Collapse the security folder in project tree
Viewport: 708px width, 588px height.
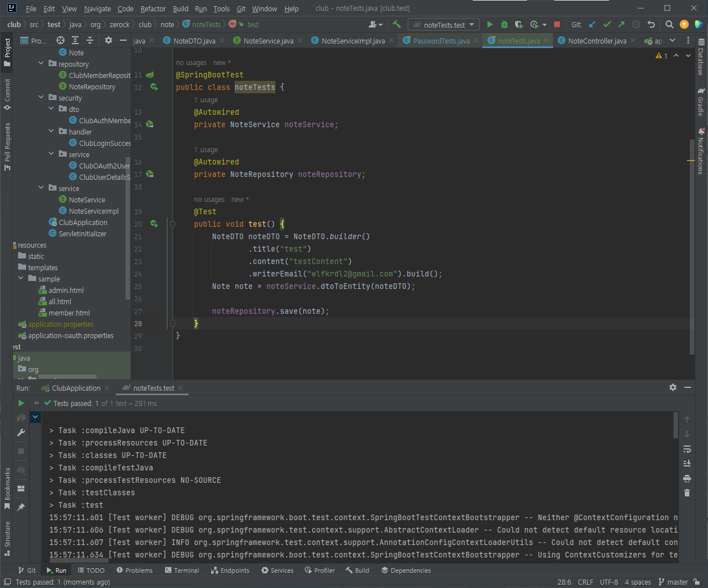41,97
